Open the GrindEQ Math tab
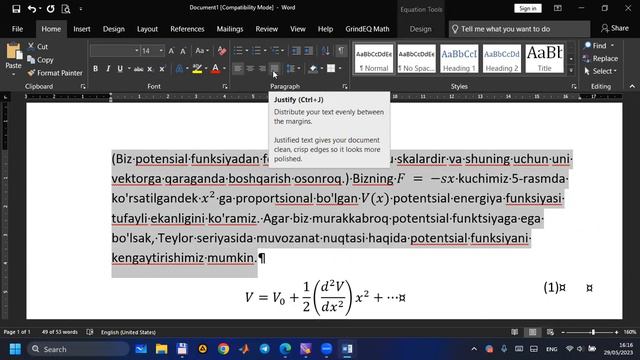Viewport: 640px width, 360px height. (x=367, y=29)
